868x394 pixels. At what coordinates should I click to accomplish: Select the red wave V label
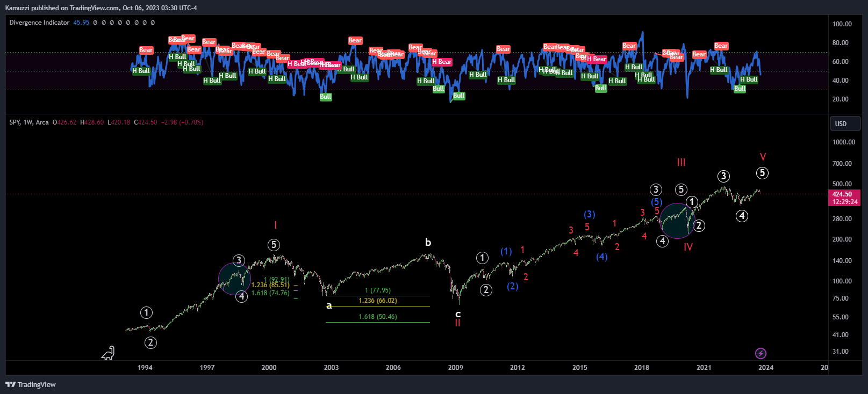(763, 157)
